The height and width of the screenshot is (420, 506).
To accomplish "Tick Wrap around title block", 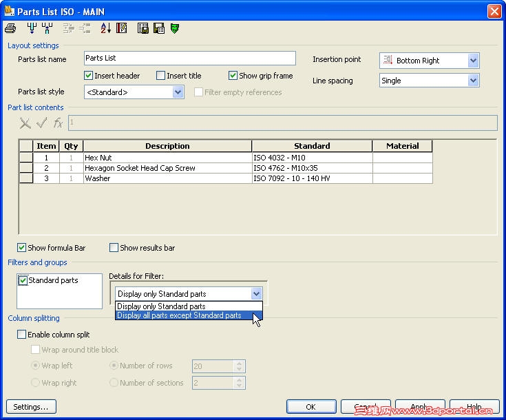I will point(35,349).
